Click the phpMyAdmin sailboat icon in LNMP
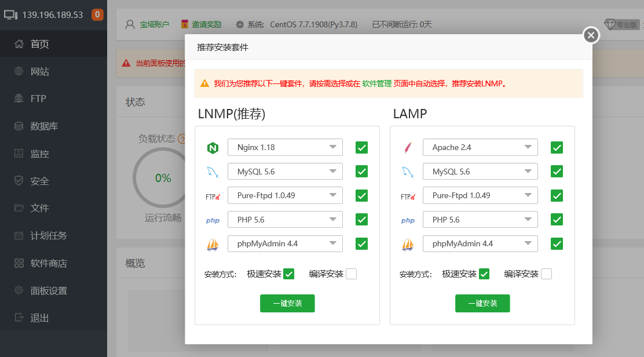The height and width of the screenshot is (357, 644). [213, 245]
